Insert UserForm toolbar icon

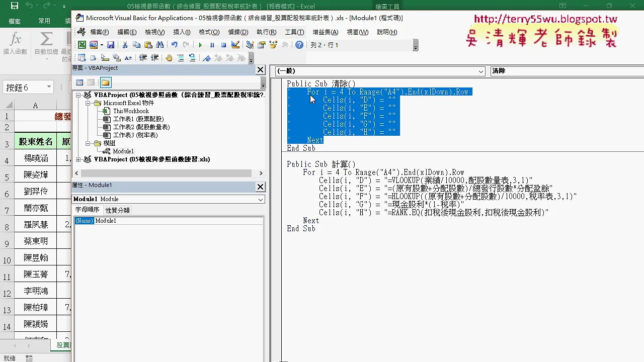(x=94, y=45)
